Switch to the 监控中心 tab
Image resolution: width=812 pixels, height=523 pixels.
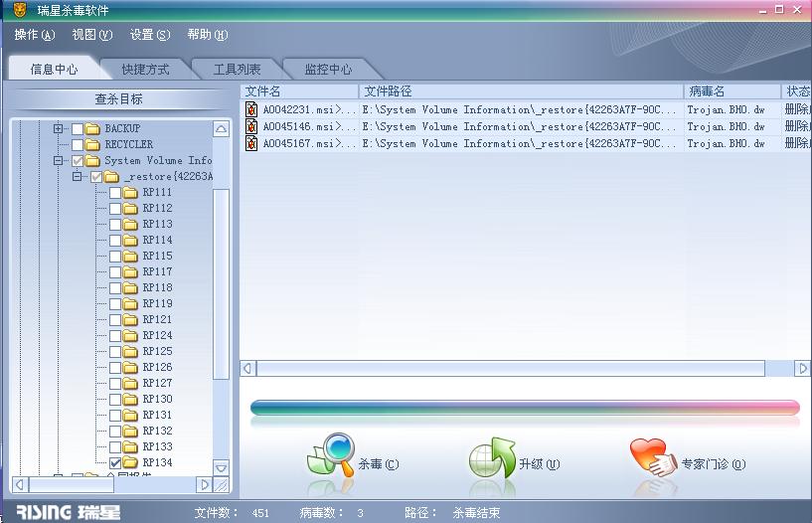click(x=328, y=69)
